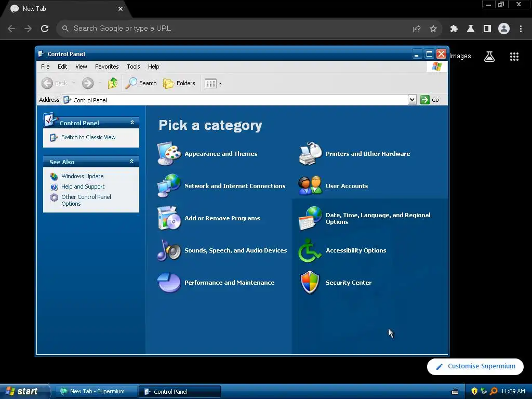Click the Forward arrow in Control Panel toolbar

[x=87, y=83]
